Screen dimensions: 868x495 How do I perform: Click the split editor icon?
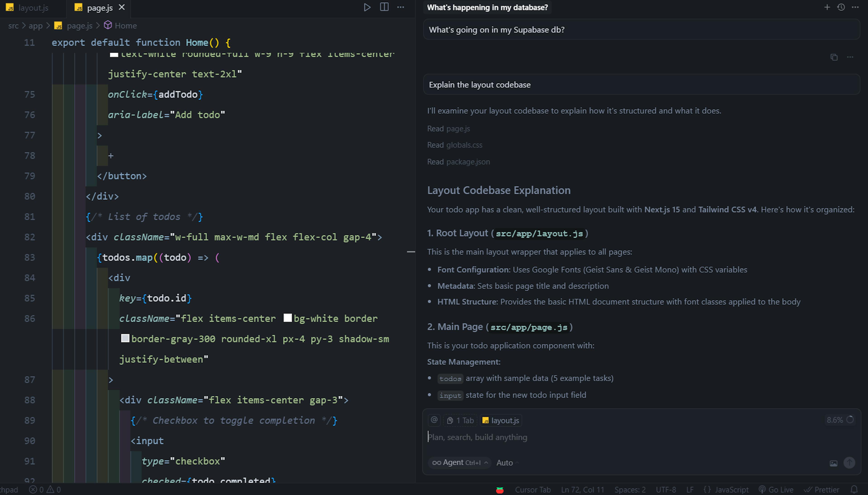[x=384, y=7]
